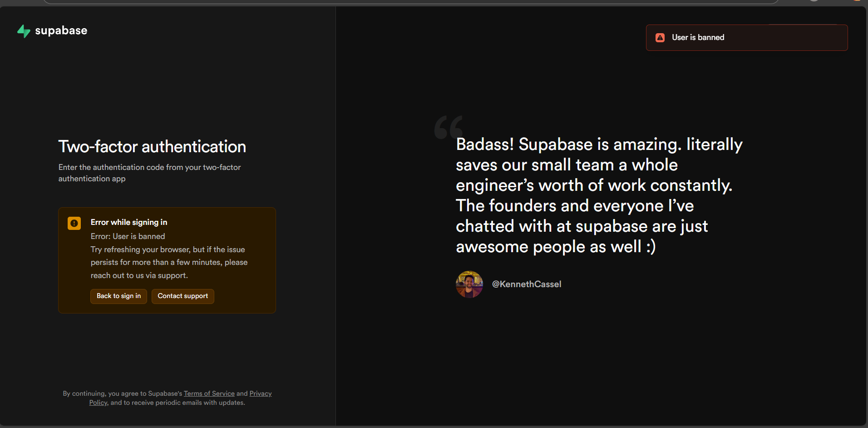Click the 'Two-factor authentication' heading
This screenshot has width=868, height=428.
coord(152,147)
